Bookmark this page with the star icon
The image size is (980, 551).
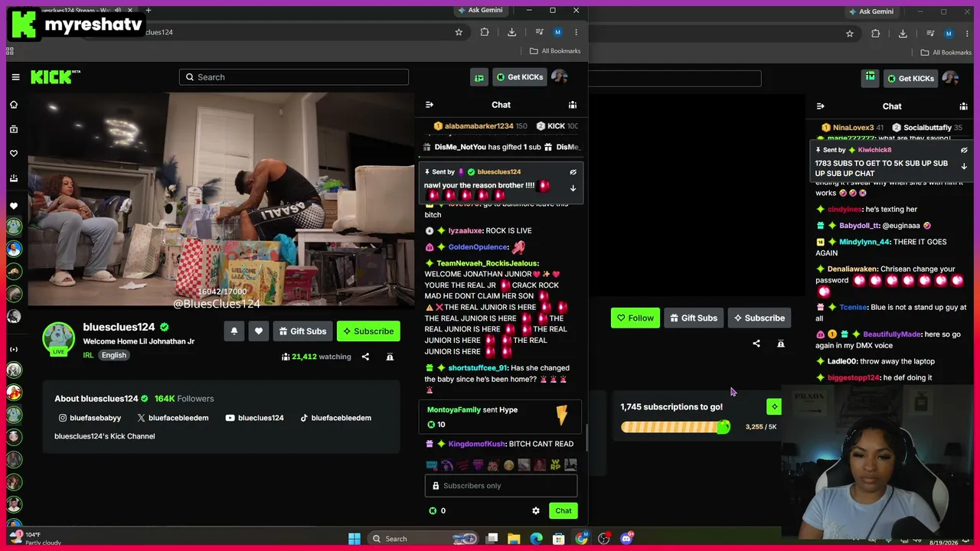[459, 32]
